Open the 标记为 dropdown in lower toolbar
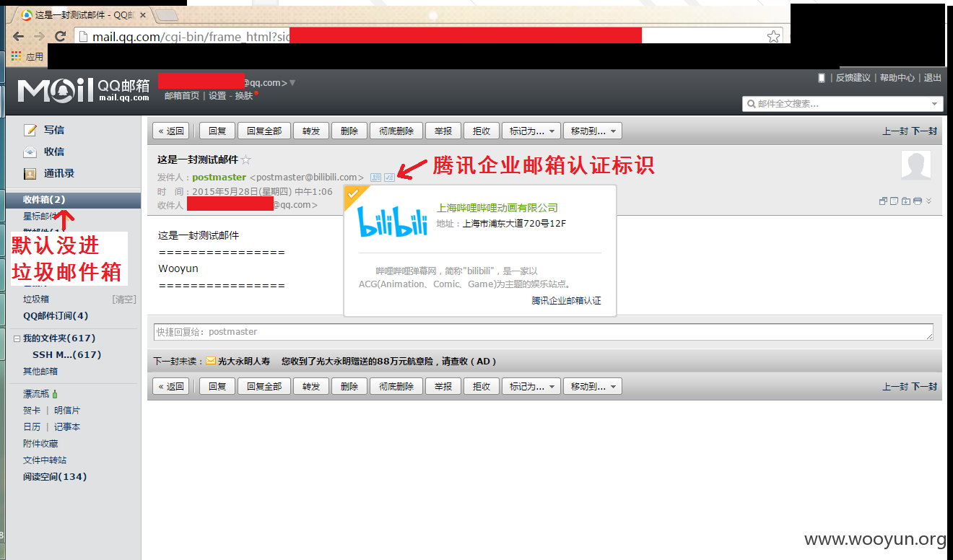 tap(531, 386)
